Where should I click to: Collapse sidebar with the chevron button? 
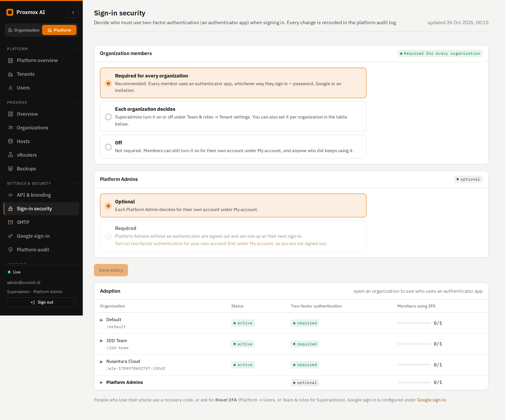(x=73, y=12)
